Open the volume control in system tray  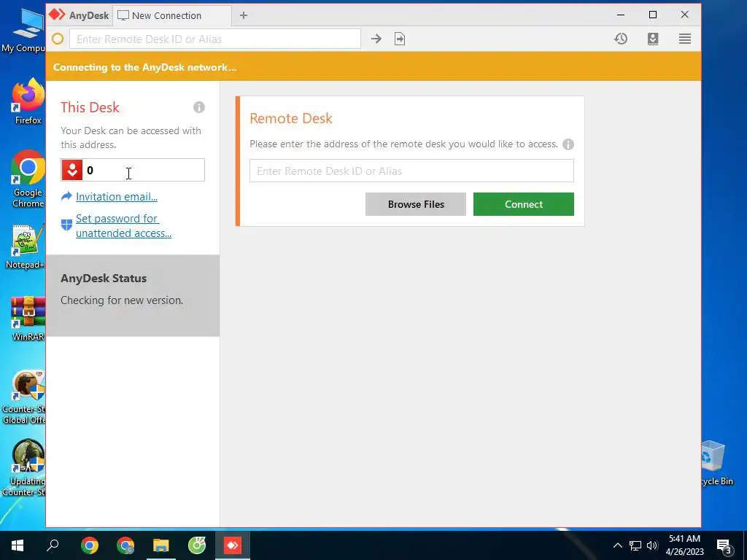(652, 545)
